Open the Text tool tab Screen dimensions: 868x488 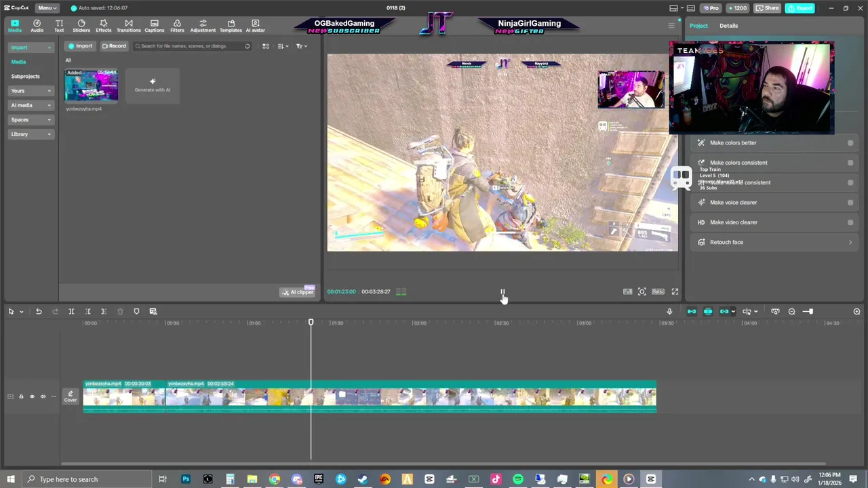pyautogui.click(x=59, y=26)
